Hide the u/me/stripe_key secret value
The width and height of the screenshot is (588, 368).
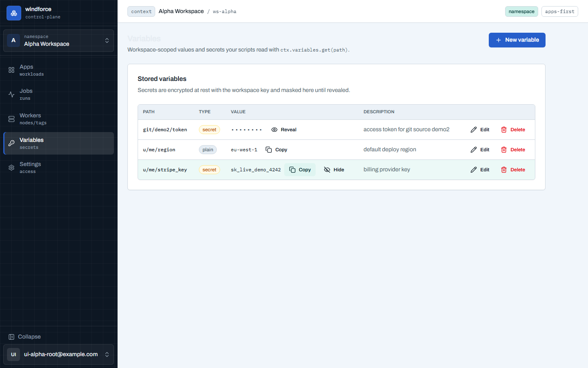pos(334,170)
